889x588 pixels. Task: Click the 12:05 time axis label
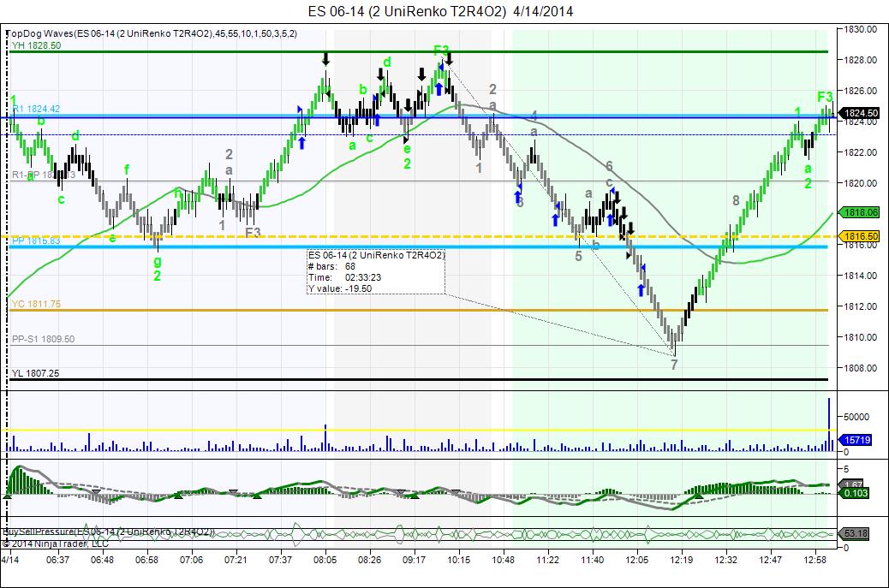point(636,560)
